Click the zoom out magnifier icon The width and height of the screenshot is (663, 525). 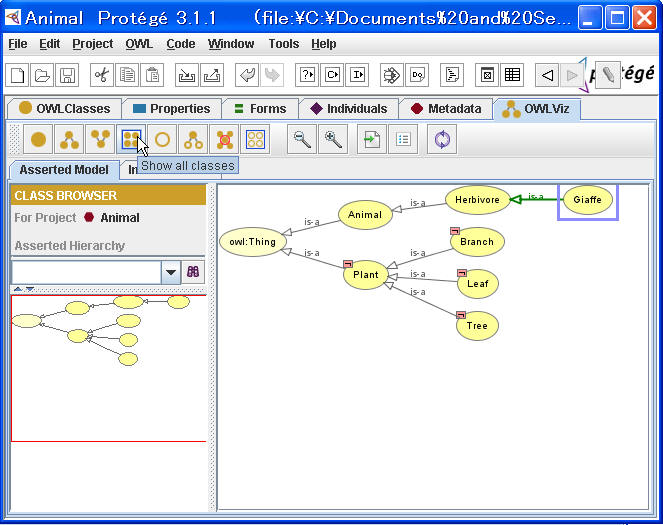pyautogui.click(x=300, y=140)
